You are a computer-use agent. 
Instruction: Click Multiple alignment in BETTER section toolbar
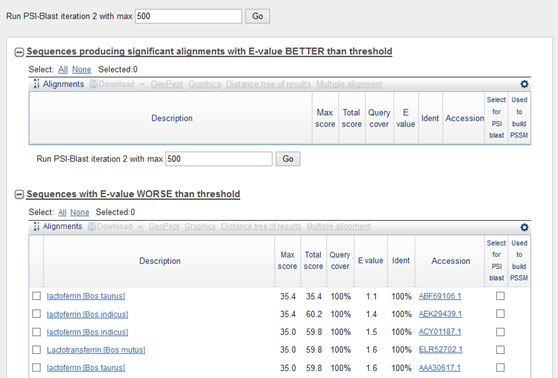349,84
